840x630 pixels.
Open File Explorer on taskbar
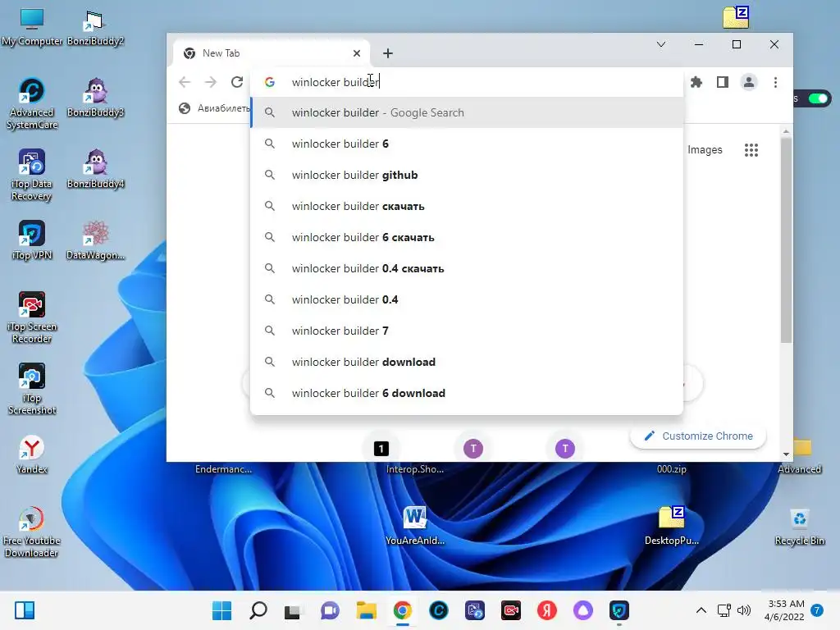(367, 610)
